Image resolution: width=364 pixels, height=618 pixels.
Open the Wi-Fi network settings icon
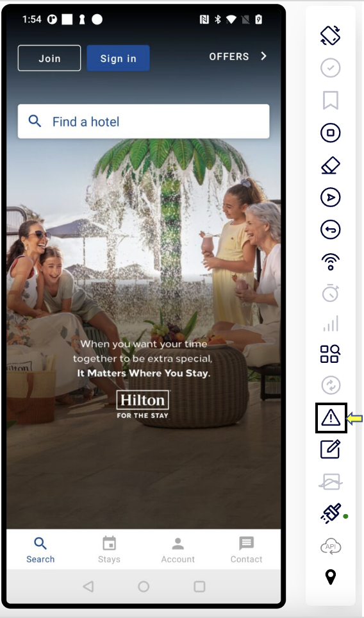click(331, 262)
